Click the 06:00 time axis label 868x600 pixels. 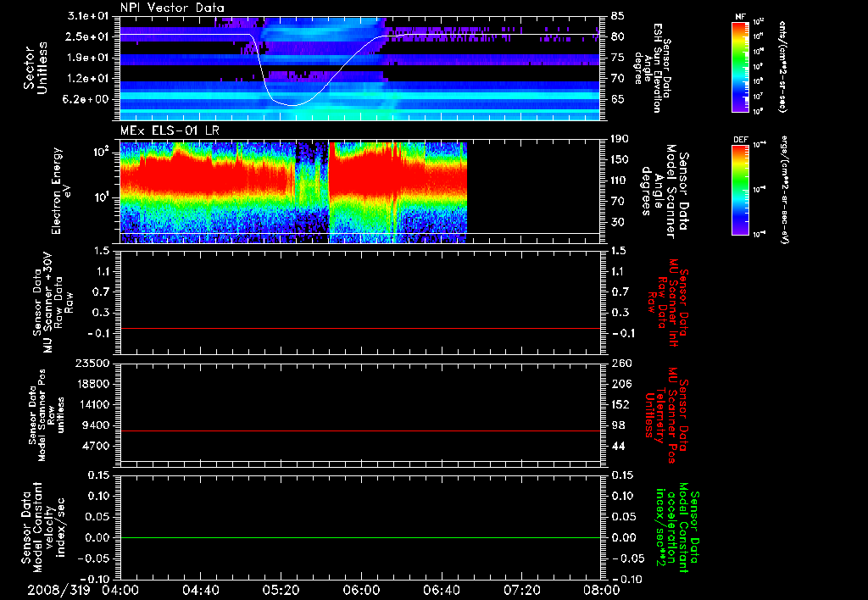click(361, 590)
